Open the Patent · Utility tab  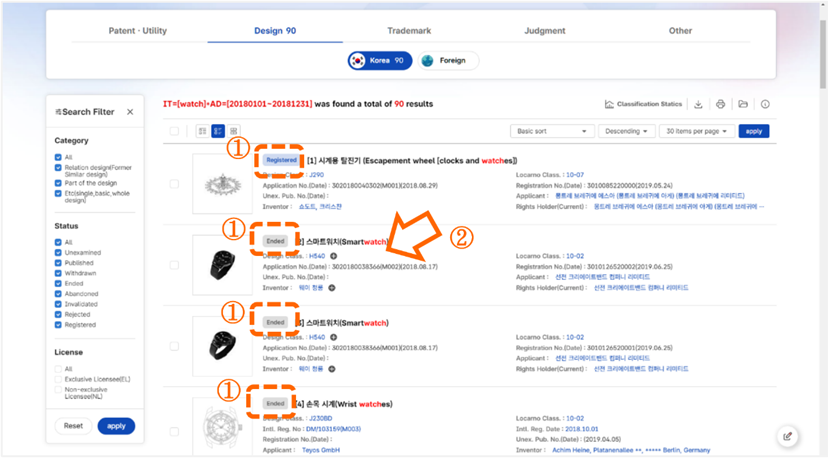(x=138, y=31)
